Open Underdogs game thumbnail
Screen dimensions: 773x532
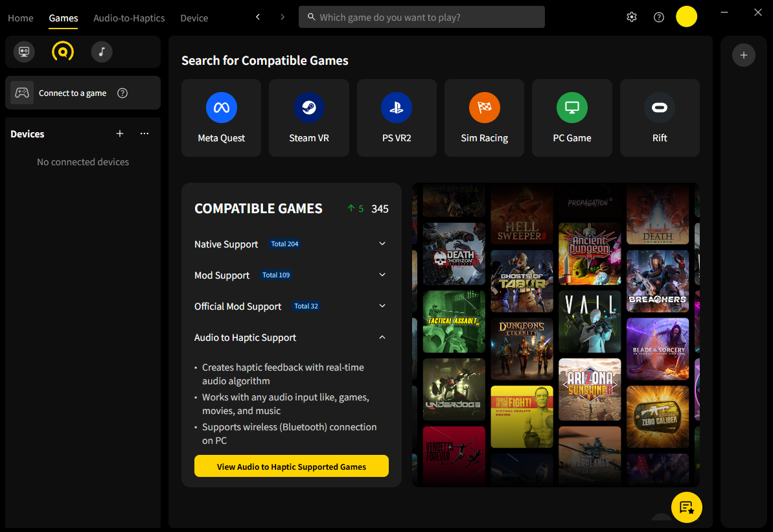coord(454,389)
